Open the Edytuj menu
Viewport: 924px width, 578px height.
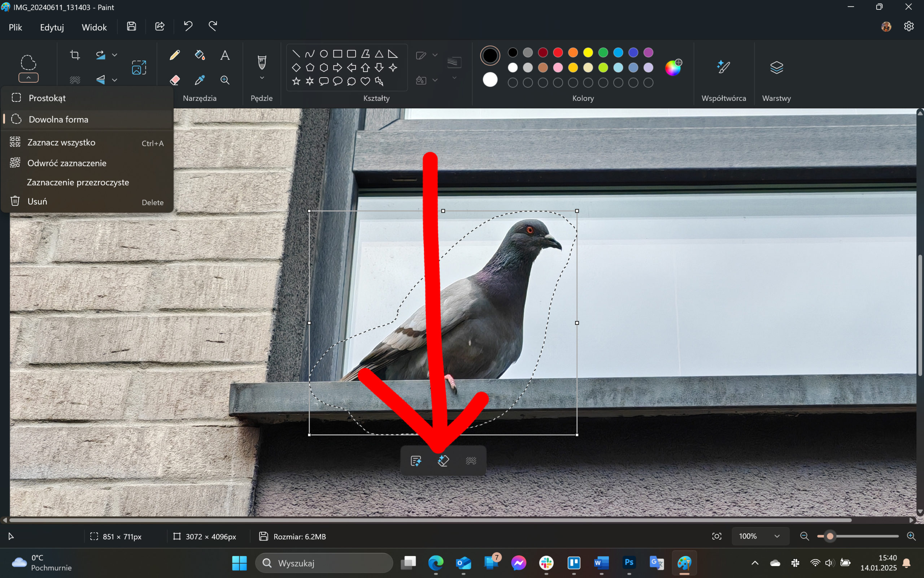click(52, 27)
